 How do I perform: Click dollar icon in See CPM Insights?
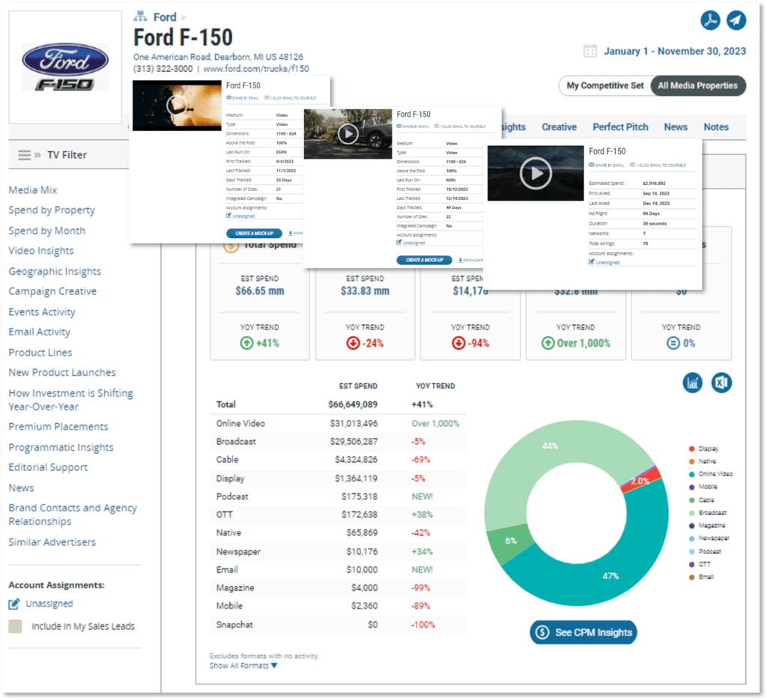(542, 632)
